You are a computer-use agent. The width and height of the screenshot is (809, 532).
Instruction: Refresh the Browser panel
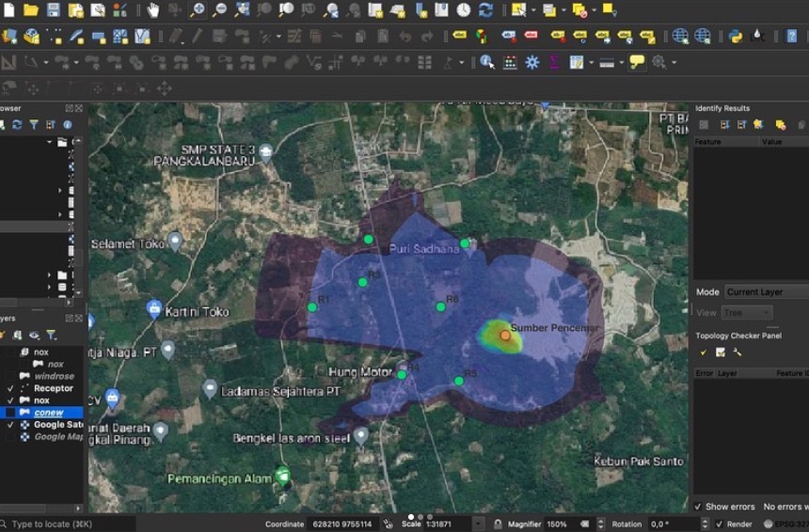coord(17,125)
